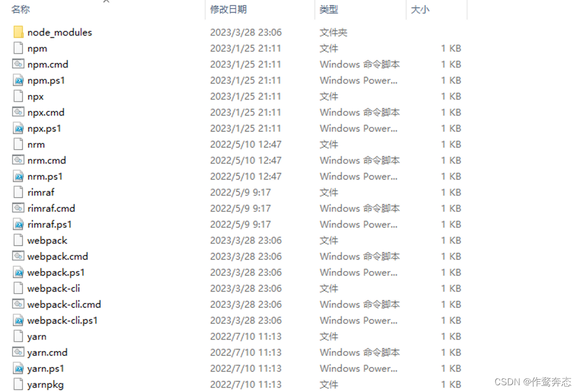Select the yarn.cmd file name
580x392 pixels.
(47, 353)
